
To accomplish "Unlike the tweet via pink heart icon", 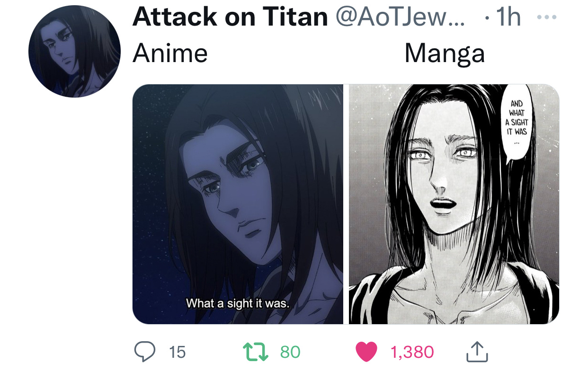I will tap(365, 352).
